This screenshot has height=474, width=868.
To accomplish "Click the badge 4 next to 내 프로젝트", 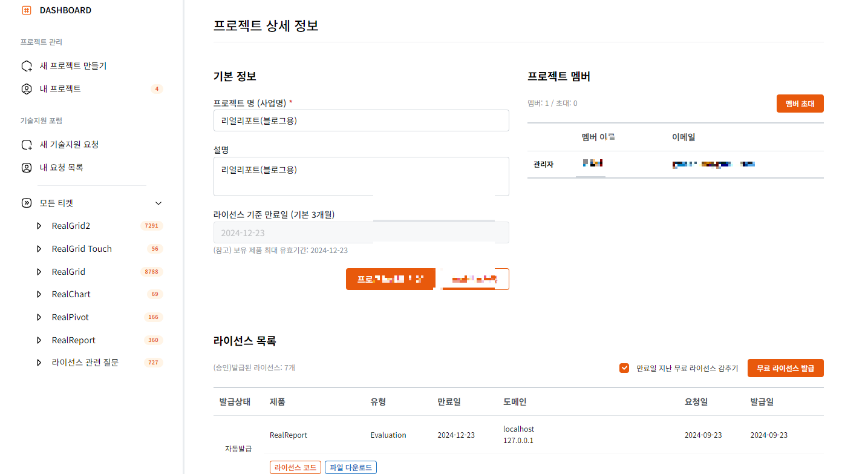I will click(157, 89).
